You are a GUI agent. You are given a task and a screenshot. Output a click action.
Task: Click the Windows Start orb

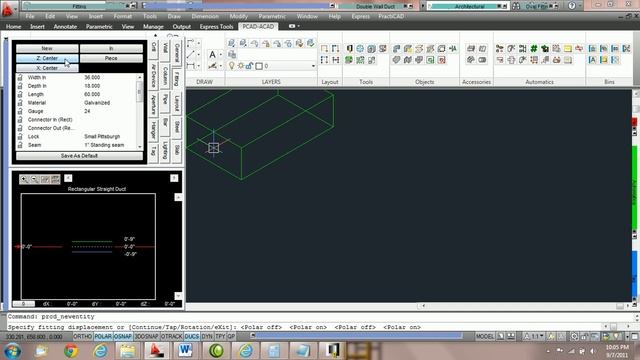click(x=12, y=351)
